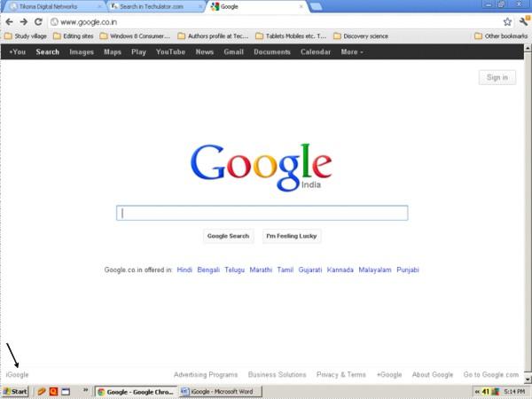Viewport: 532px width, 399px height.
Task: Open Documents in Google bar
Action: pyautogui.click(x=272, y=52)
